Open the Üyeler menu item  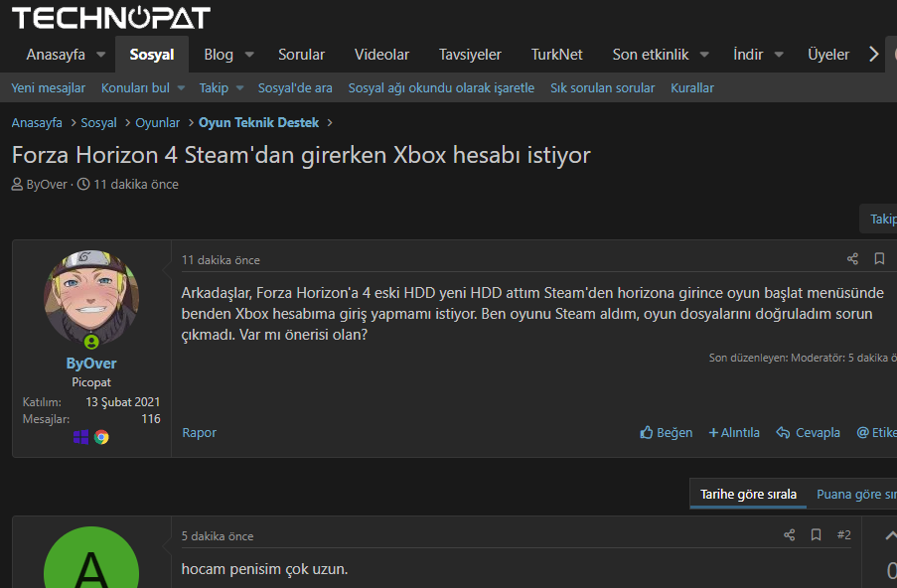(827, 55)
